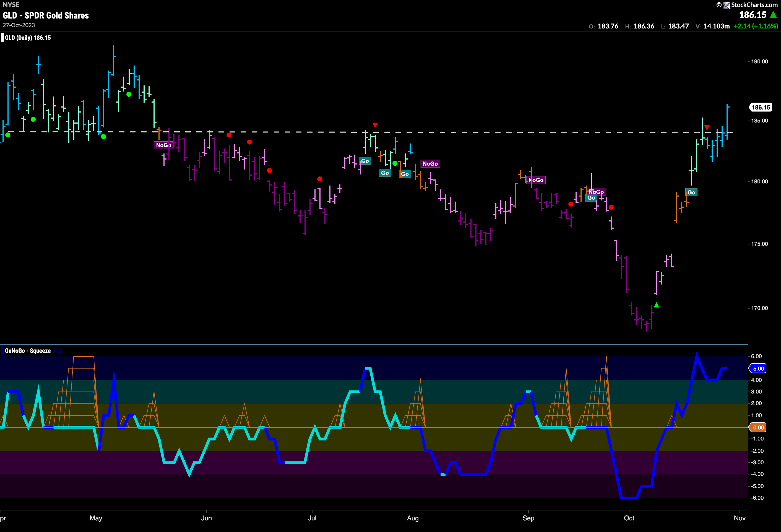
Task: Click the green dot beside late-July Go labels
Action: [x=395, y=163]
